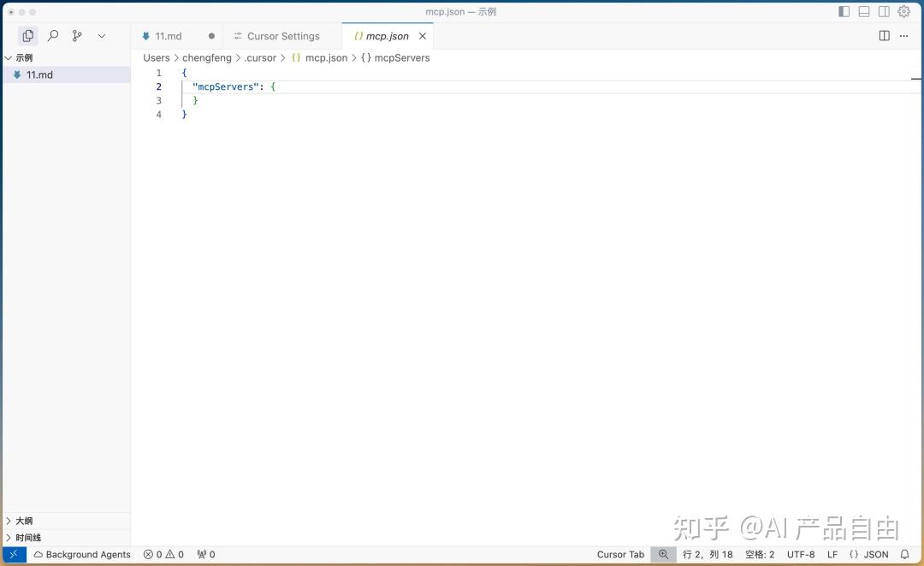The image size is (924, 566).
Task: Click unsaved dot on 11.md tab
Action: [x=211, y=36]
